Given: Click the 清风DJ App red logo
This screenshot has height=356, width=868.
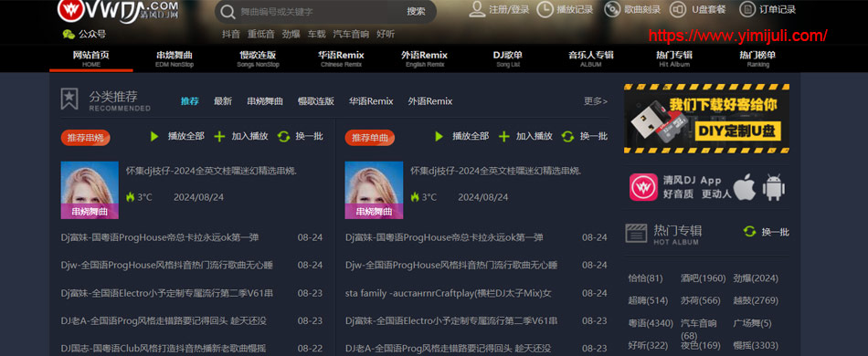Looking at the screenshot, I should coord(643,187).
